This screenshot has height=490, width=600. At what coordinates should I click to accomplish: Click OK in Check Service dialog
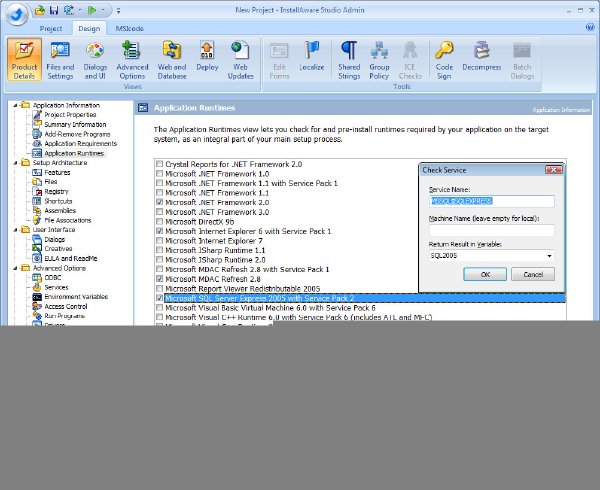485,275
